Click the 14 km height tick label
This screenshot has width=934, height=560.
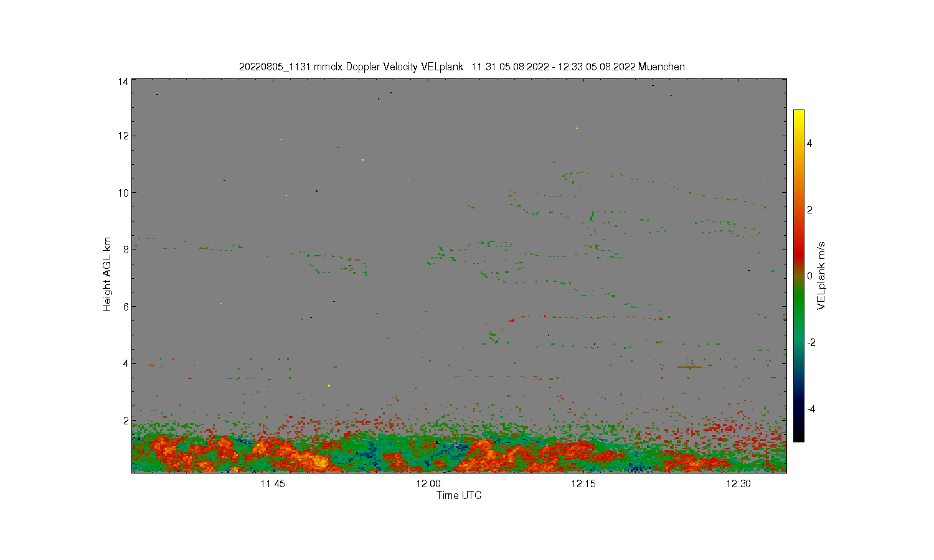coord(123,82)
